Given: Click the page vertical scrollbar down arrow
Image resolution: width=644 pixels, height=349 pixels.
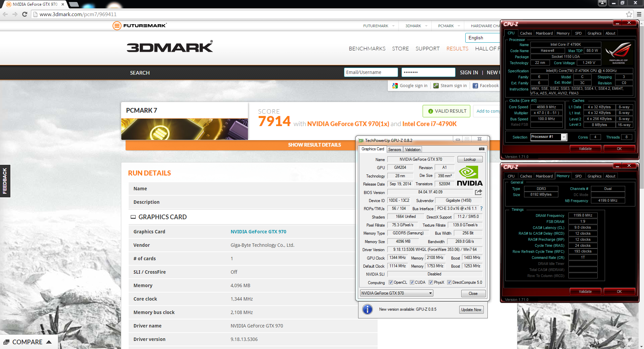Looking at the screenshot, I should click(641, 346).
